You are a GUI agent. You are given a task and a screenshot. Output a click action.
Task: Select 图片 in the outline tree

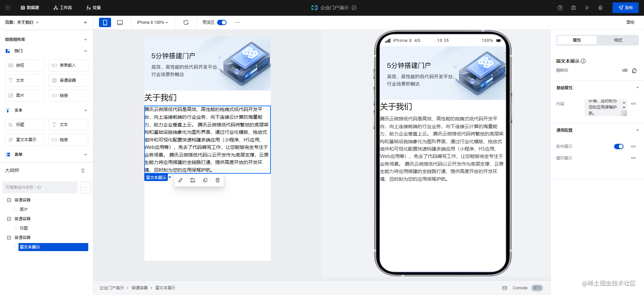[24, 209]
